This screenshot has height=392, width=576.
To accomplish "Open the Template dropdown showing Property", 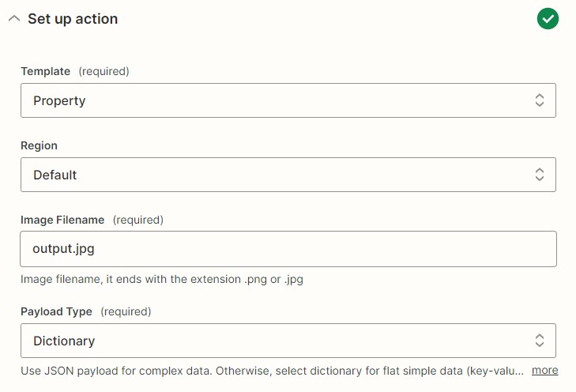I will point(288,100).
